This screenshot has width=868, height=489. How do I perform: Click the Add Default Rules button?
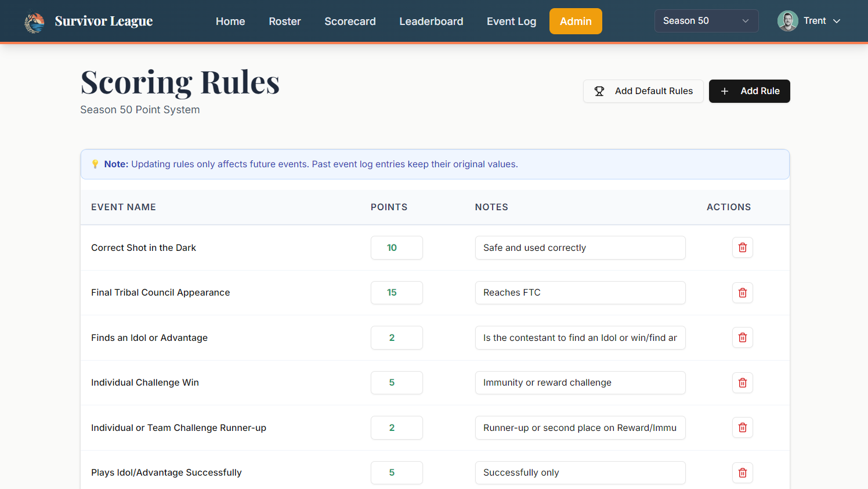click(x=643, y=91)
